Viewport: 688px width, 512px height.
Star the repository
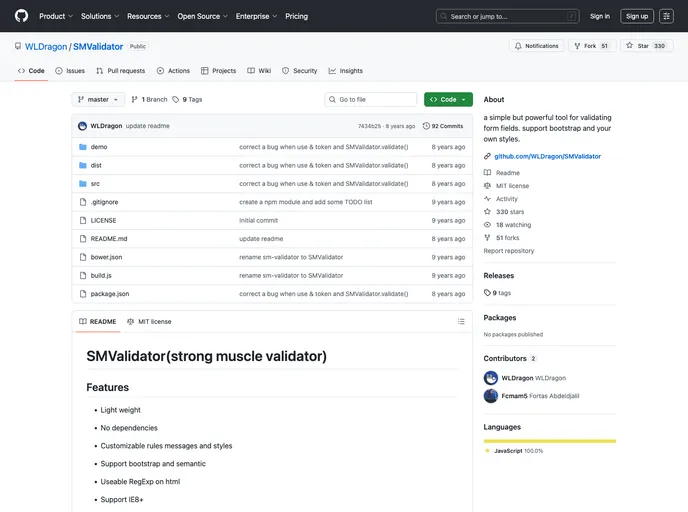(646, 46)
